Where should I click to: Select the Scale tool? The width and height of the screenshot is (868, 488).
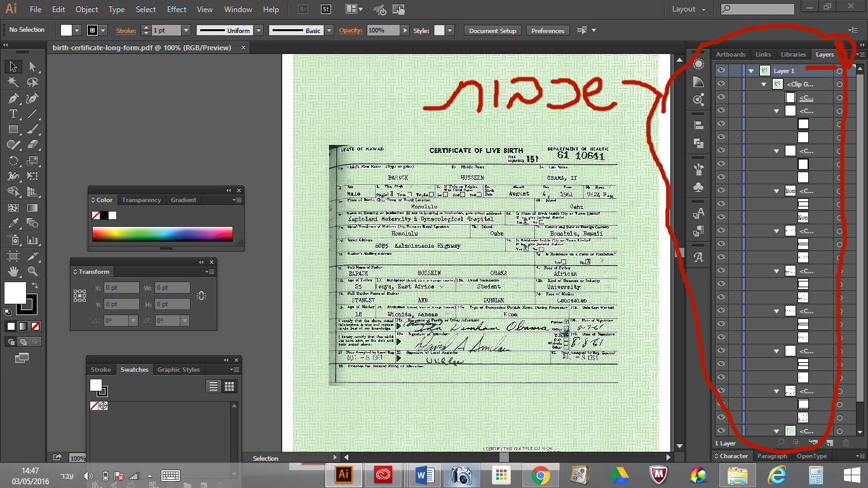coord(32,161)
